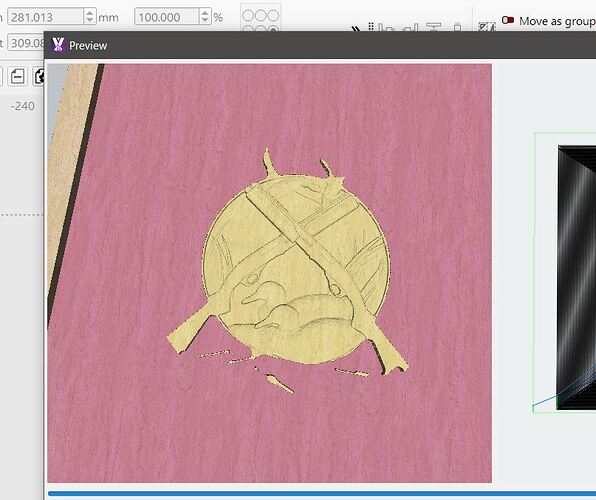Toggle the Move as group switch
Image resolution: width=596 pixels, height=500 pixels.
pyautogui.click(x=508, y=20)
